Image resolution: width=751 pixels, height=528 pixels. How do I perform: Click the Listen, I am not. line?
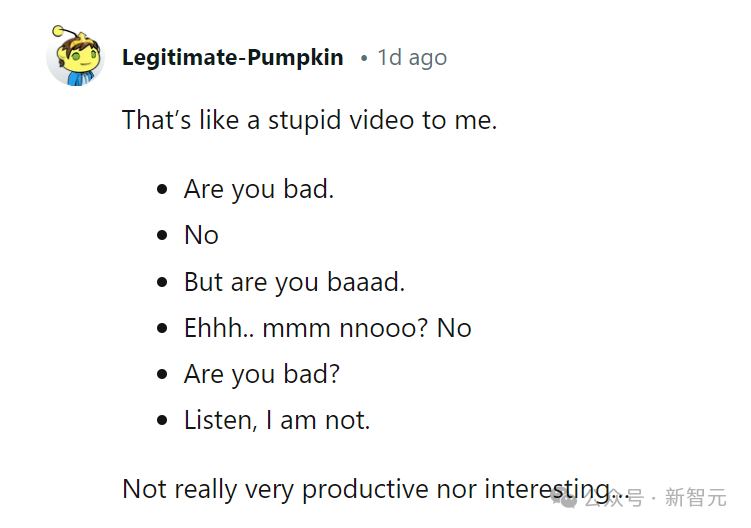(x=277, y=420)
